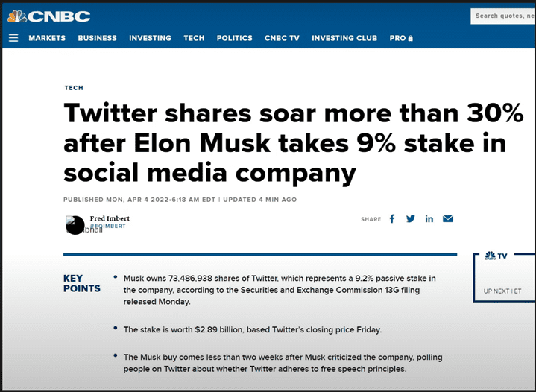
Task: Click the @FOIMBERT Twitter handle
Action: tap(109, 226)
